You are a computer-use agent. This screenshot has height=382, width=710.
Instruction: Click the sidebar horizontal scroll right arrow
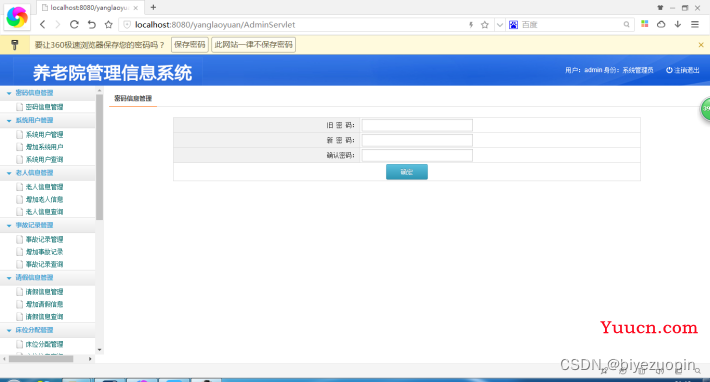90,359
